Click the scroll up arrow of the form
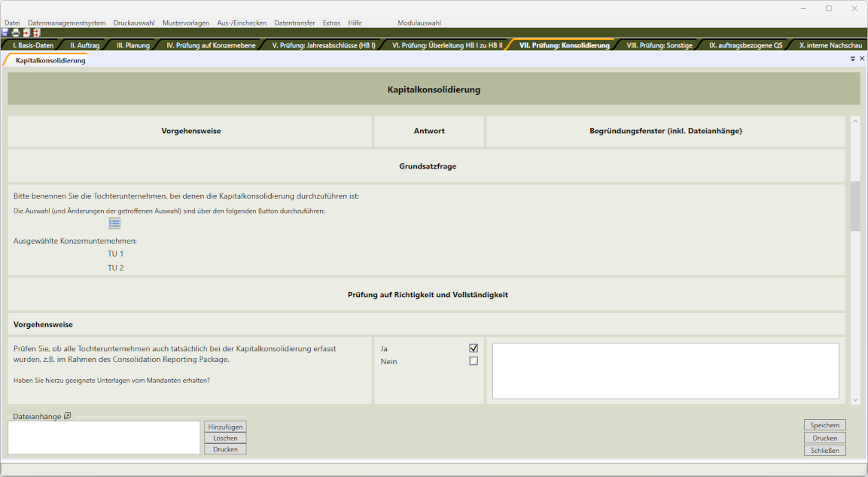The image size is (868, 477). click(854, 120)
